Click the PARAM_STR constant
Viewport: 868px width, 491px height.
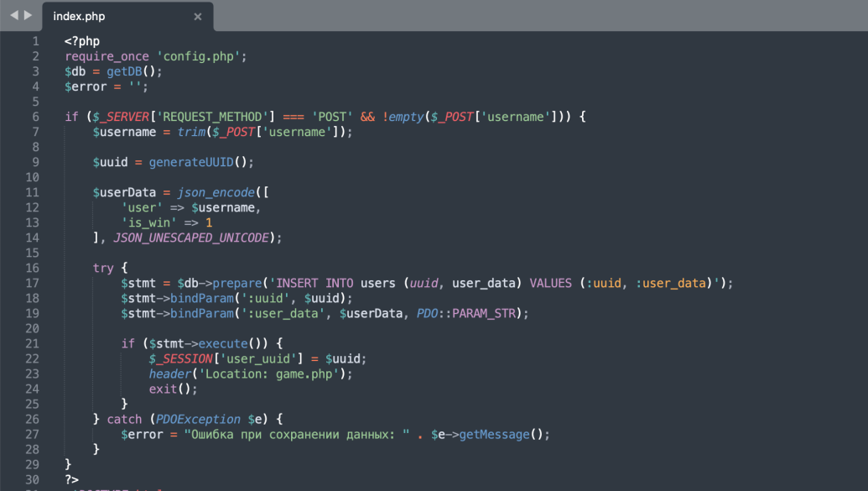484,314
